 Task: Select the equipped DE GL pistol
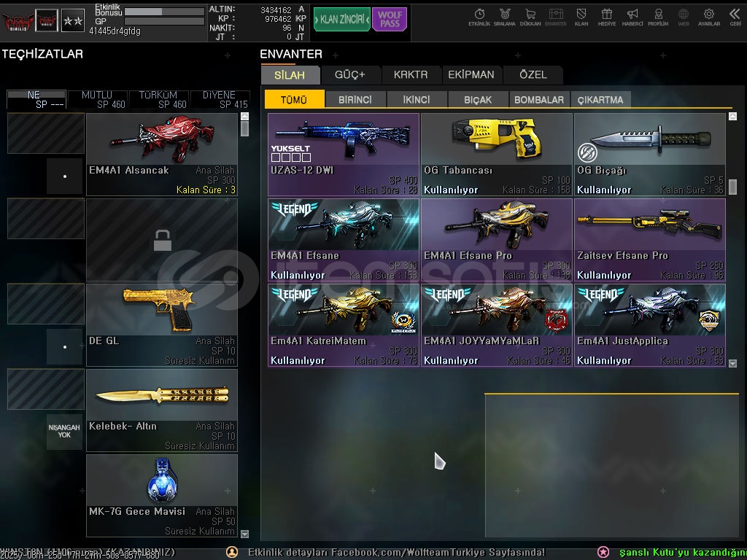162,324
